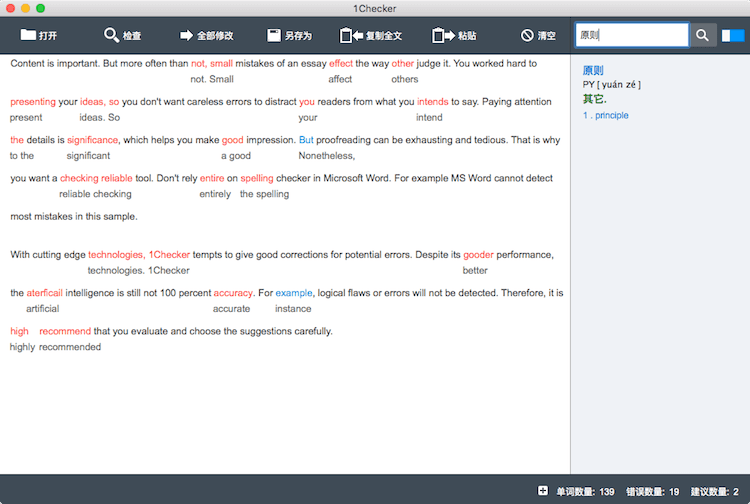The image size is (750, 504).
Task: Click the misspelled word 'aterficail'
Action: coord(44,293)
